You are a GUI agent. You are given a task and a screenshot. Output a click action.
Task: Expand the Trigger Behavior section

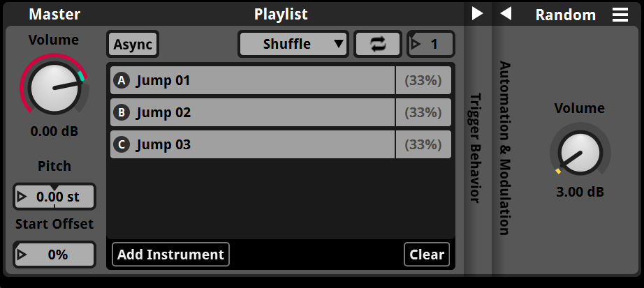tap(476, 148)
